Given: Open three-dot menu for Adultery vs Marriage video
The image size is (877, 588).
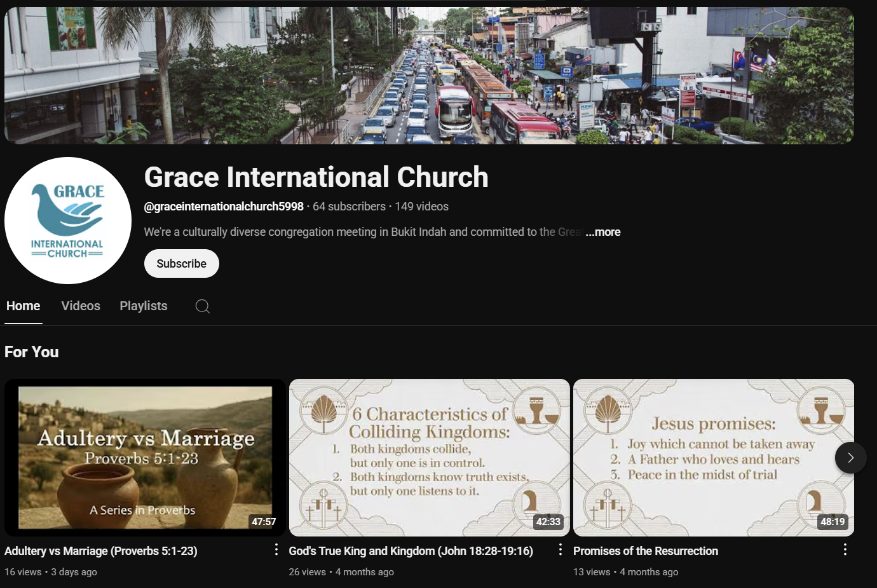Looking at the screenshot, I should click(x=276, y=550).
